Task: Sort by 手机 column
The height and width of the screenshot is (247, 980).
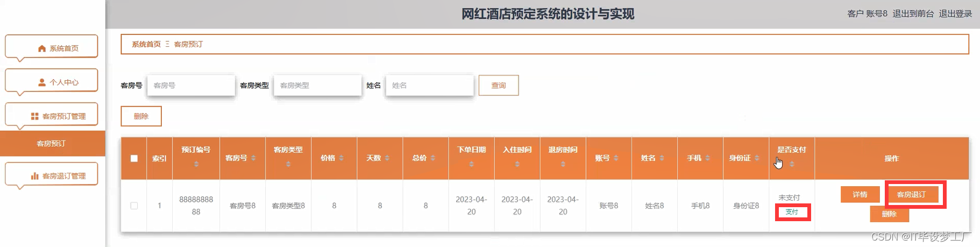Action: tap(707, 158)
